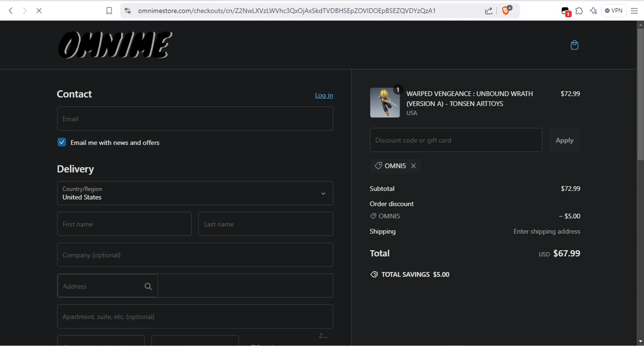Open the Country/Region dropdown
Viewport: 644px width, 346px height.
[x=195, y=193]
